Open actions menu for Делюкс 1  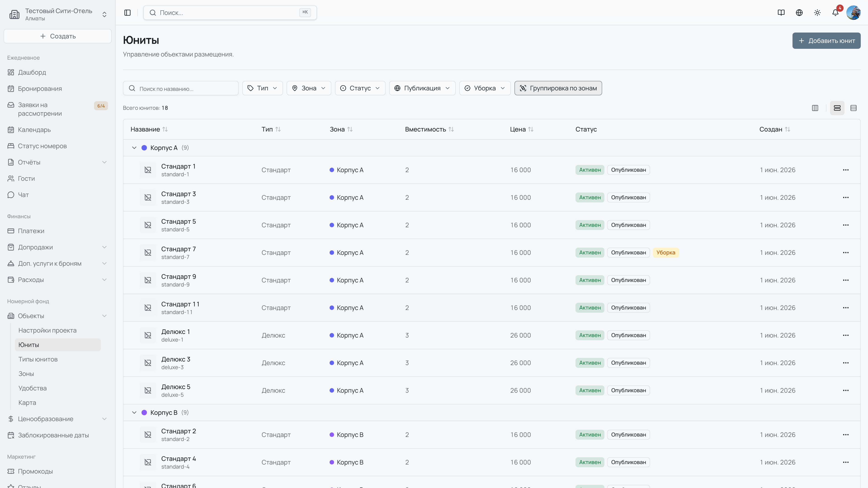(x=846, y=335)
